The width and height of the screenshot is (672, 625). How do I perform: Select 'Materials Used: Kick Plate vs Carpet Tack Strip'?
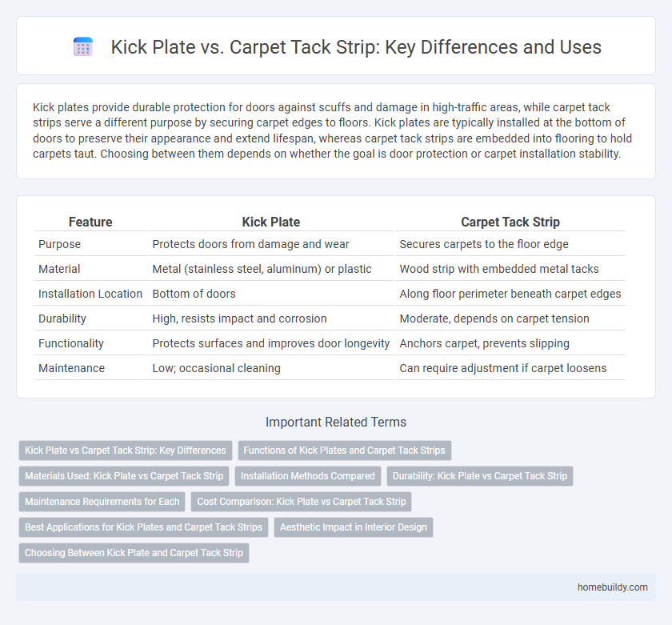[x=124, y=476]
